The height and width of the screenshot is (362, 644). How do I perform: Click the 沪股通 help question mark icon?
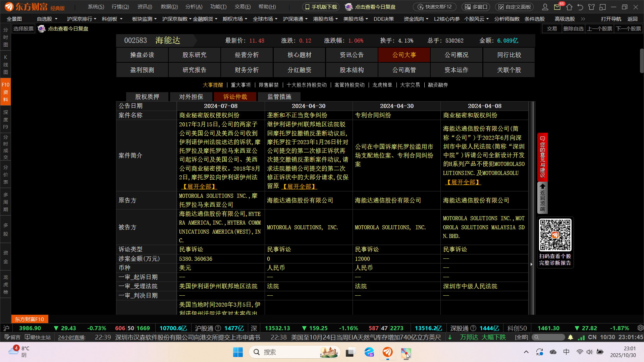point(218,328)
